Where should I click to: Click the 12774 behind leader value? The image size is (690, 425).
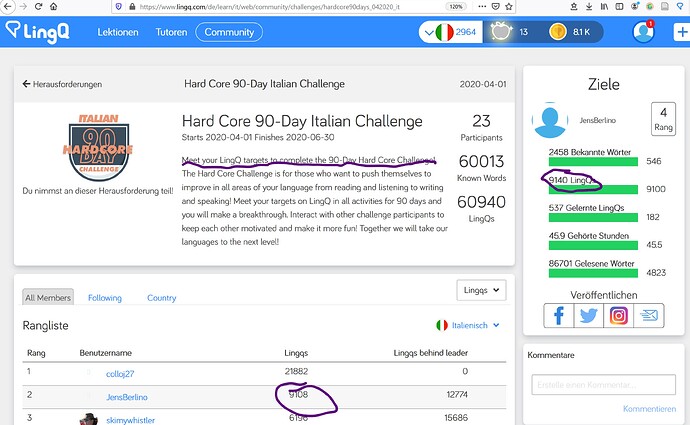tap(457, 395)
